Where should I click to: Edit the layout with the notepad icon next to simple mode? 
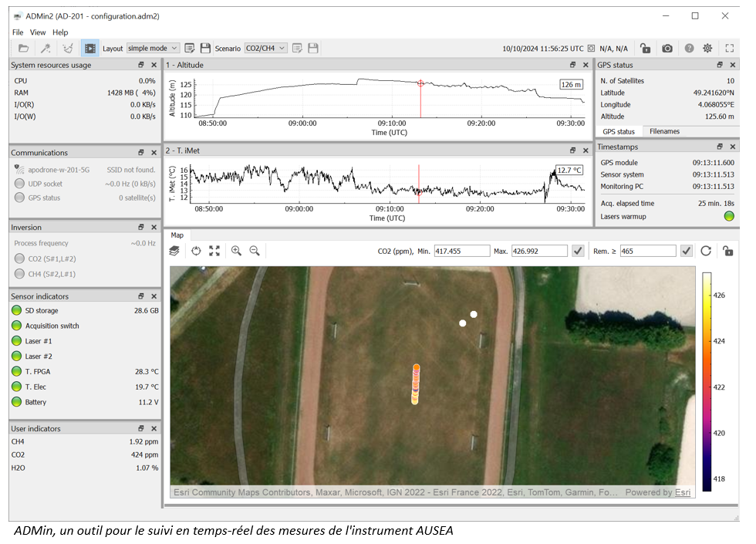190,48
